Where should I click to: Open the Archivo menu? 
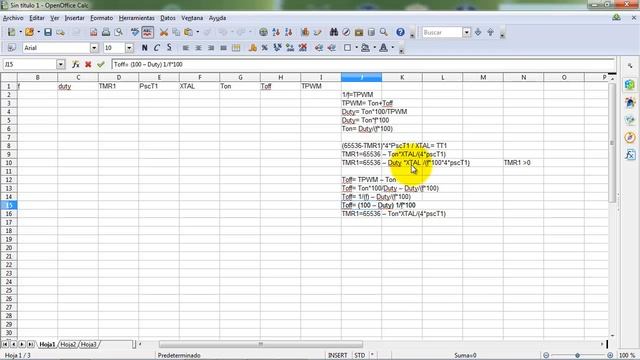tap(13, 18)
